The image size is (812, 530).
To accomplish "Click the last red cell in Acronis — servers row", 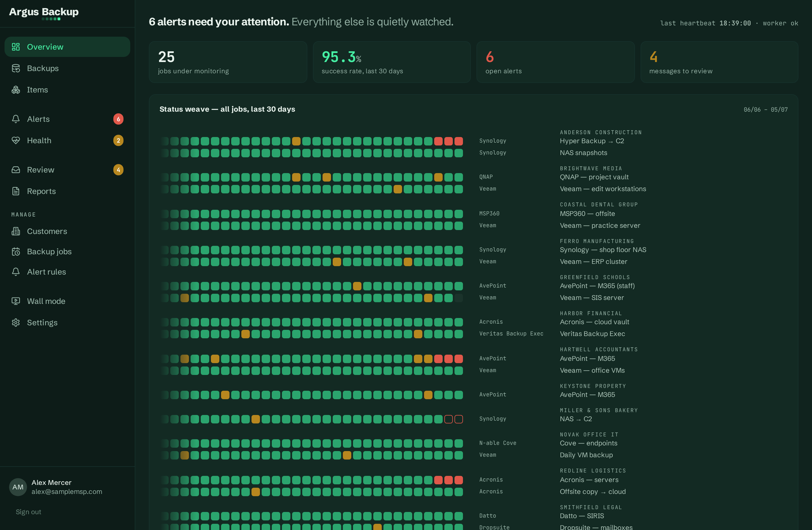I will pyautogui.click(x=458, y=480).
